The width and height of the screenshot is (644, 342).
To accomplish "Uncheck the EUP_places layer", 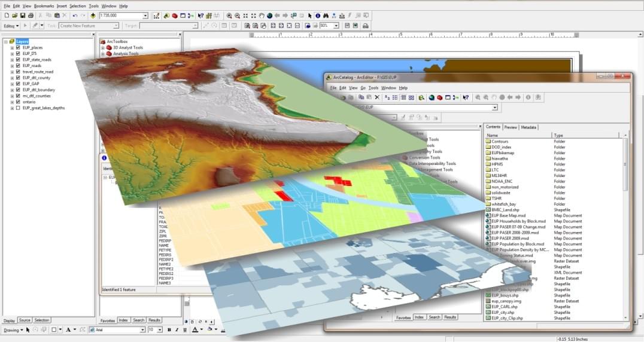I will [18, 47].
